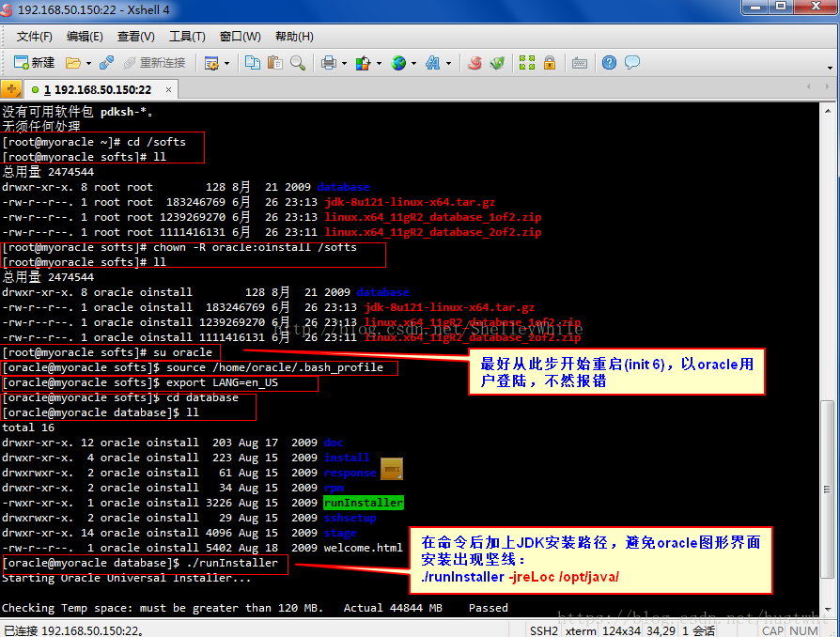The width and height of the screenshot is (840, 637).
Task: Click the copy icon in toolbar
Action: click(x=253, y=63)
